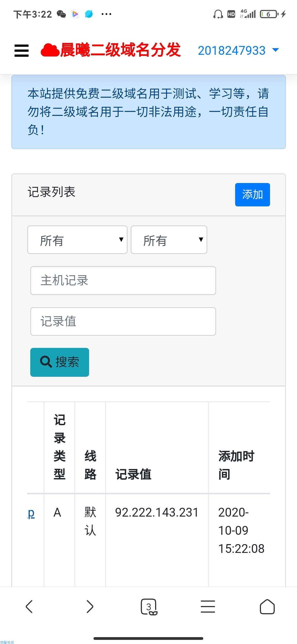The width and height of the screenshot is (297, 644).
Task: Click the 晨曦二级域名分发 site title
Action: [120, 50]
